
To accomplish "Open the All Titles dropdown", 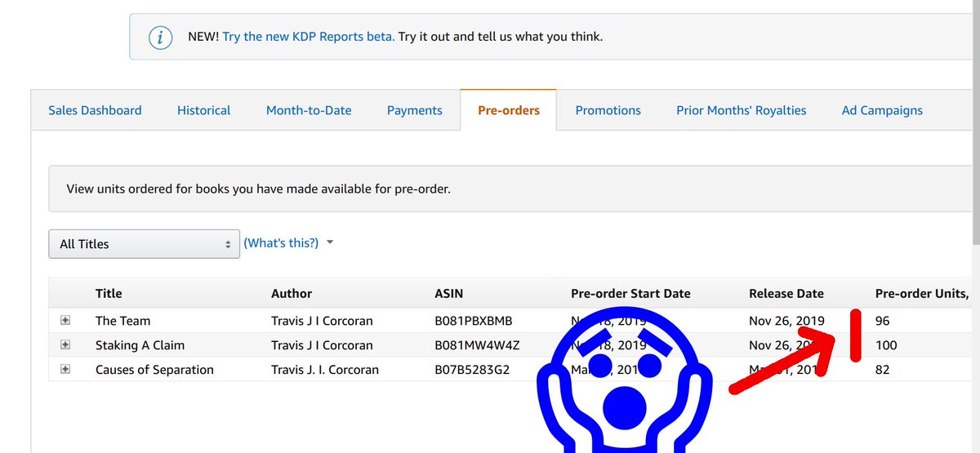I will pos(145,243).
